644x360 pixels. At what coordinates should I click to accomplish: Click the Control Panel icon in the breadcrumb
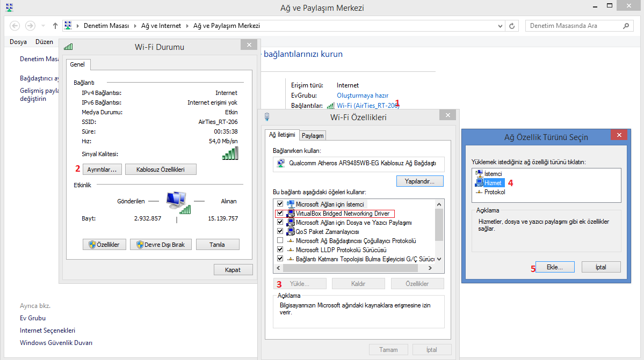tap(67, 25)
